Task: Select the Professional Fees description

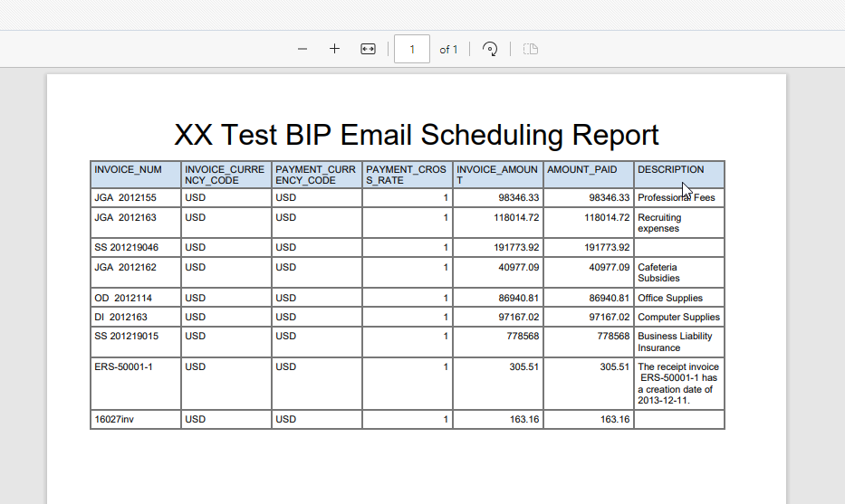Action: pyautogui.click(x=677, y=197)
